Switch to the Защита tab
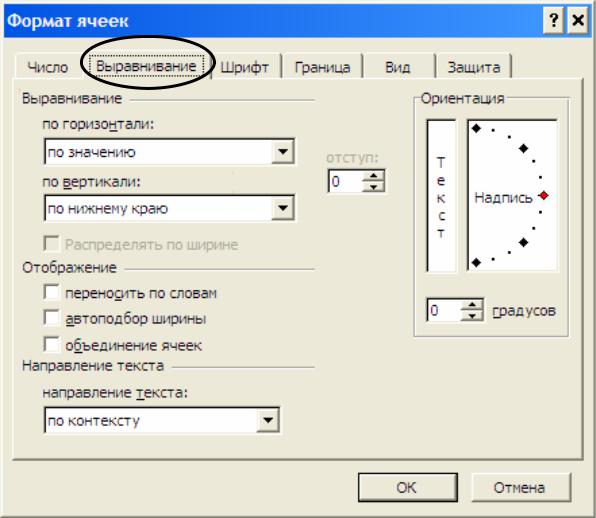Screen dimensions: 596x518 pos(474,67)
